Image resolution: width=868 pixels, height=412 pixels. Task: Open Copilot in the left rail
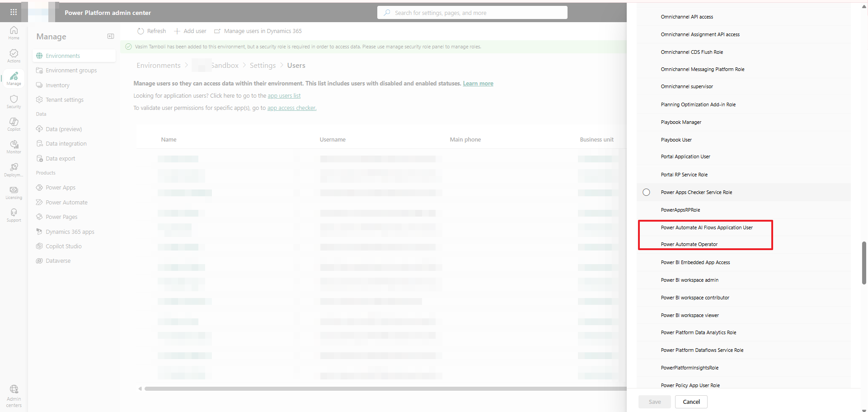(14, 124)
